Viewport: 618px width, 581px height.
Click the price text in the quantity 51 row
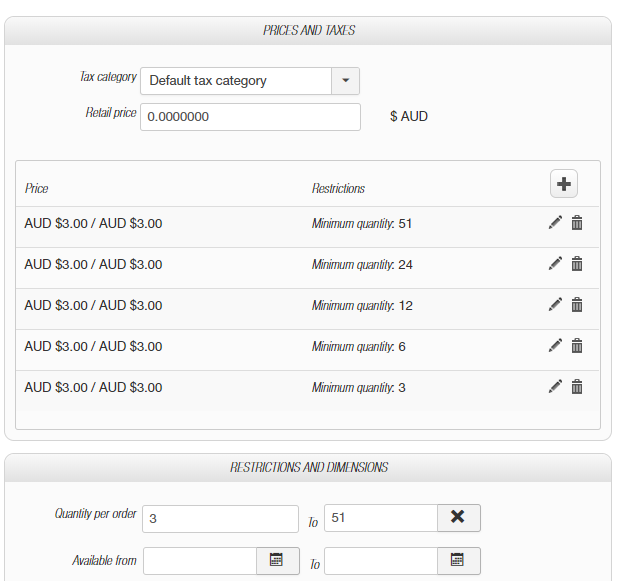93,223
